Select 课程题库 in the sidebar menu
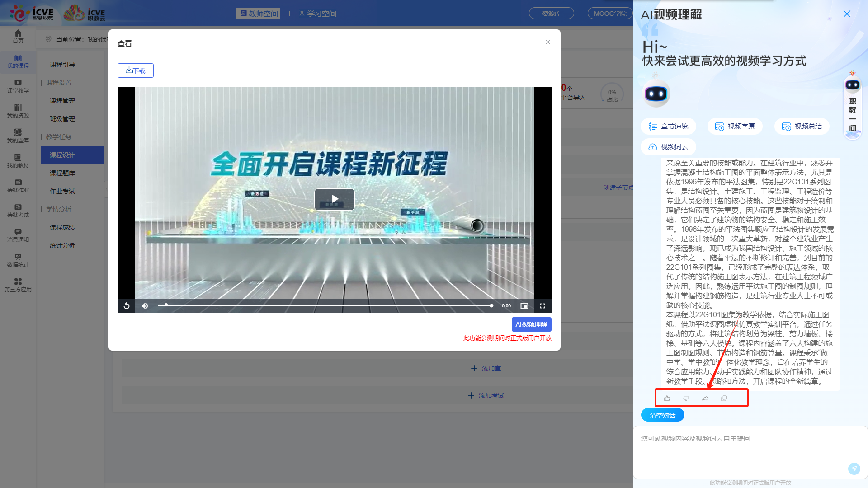 point(62,173)
